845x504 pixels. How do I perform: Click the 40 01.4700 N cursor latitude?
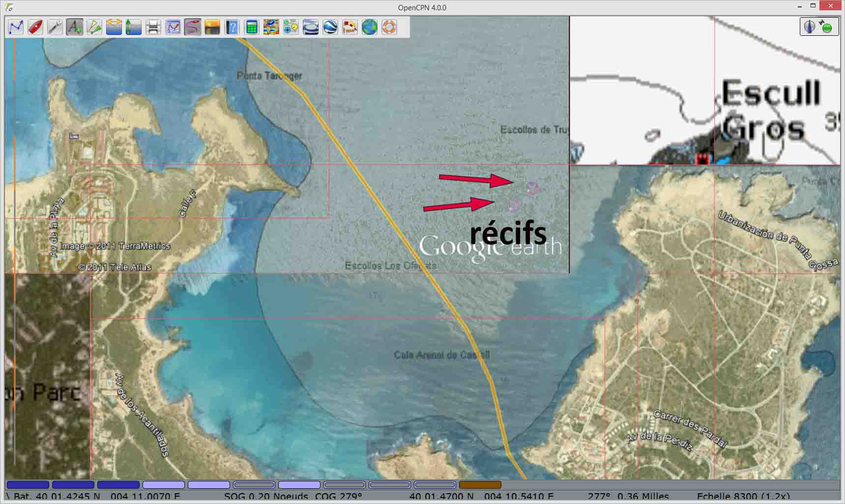(441, 496)
